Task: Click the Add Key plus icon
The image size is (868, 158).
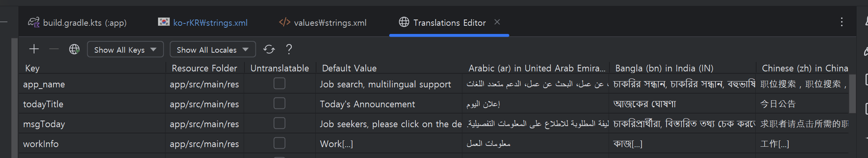Action: pos(34,49)
